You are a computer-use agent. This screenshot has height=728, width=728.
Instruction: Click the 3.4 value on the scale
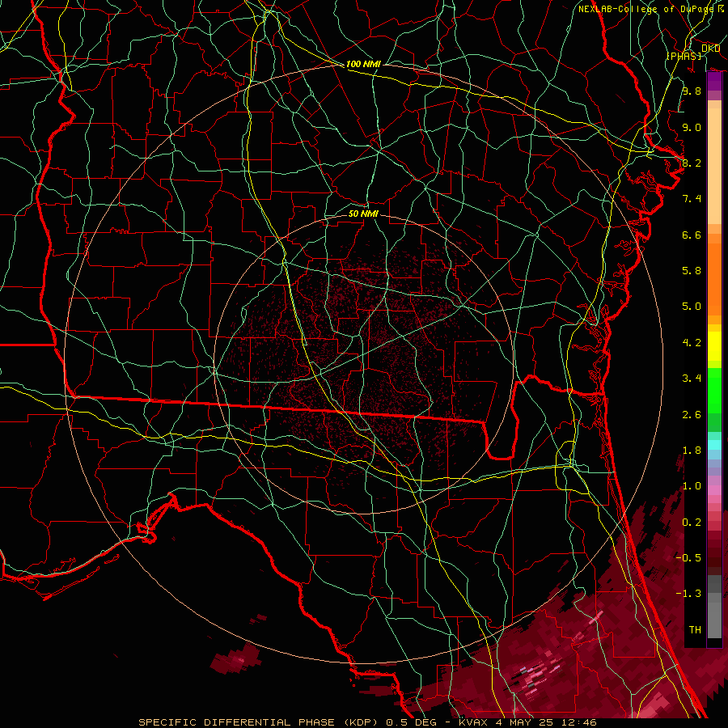point(692,379)
